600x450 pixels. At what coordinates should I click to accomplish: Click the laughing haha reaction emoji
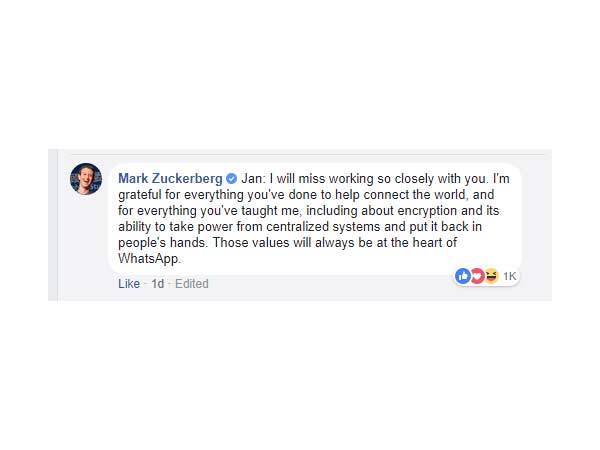coord(490,276)
